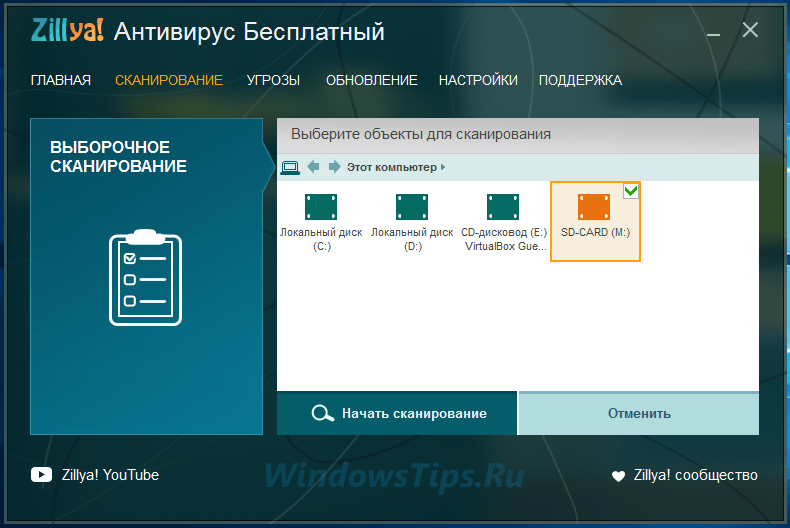Click the YouTube play icon
This screenshot has height=528, width=790.
[x=41, y=475]
